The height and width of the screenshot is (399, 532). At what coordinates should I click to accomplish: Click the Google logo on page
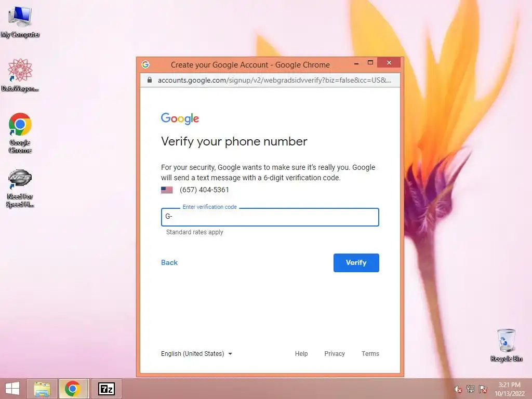pyautogui.click(x=180, y=118)
